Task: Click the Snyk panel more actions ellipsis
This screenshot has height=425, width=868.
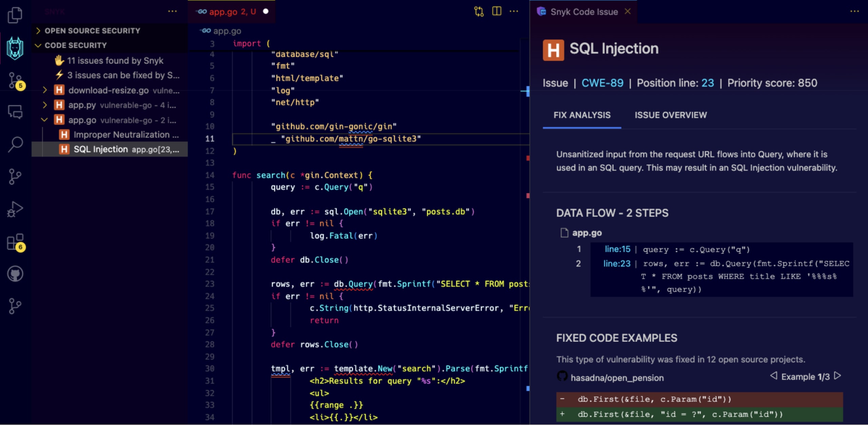Action: pyautogui.click(x=172, y=11)
